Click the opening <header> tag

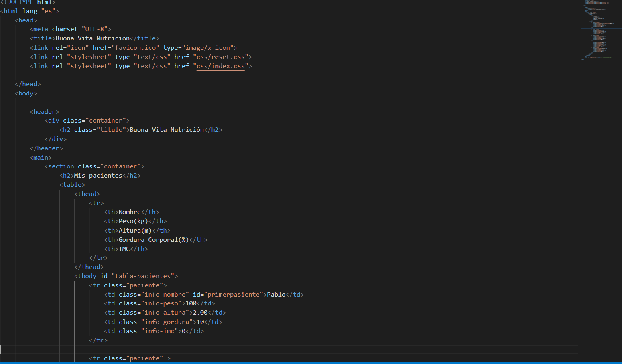coord(45,112)
